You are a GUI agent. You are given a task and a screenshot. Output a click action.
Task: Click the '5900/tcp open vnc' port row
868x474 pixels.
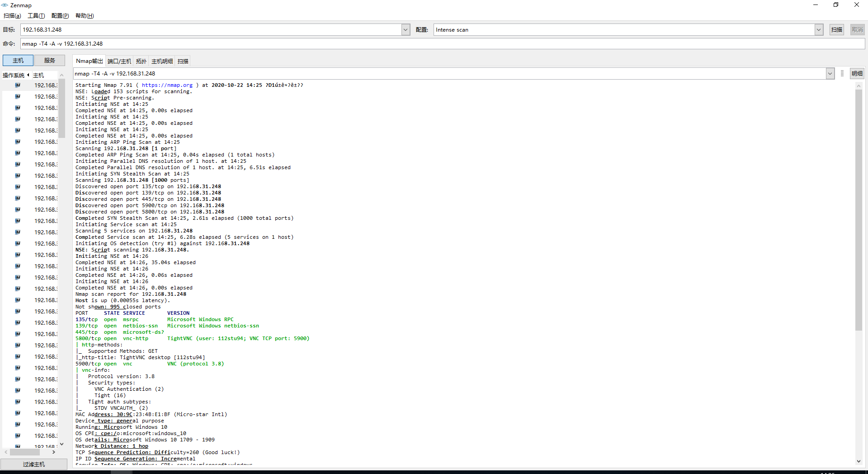[x=150, y=364]
